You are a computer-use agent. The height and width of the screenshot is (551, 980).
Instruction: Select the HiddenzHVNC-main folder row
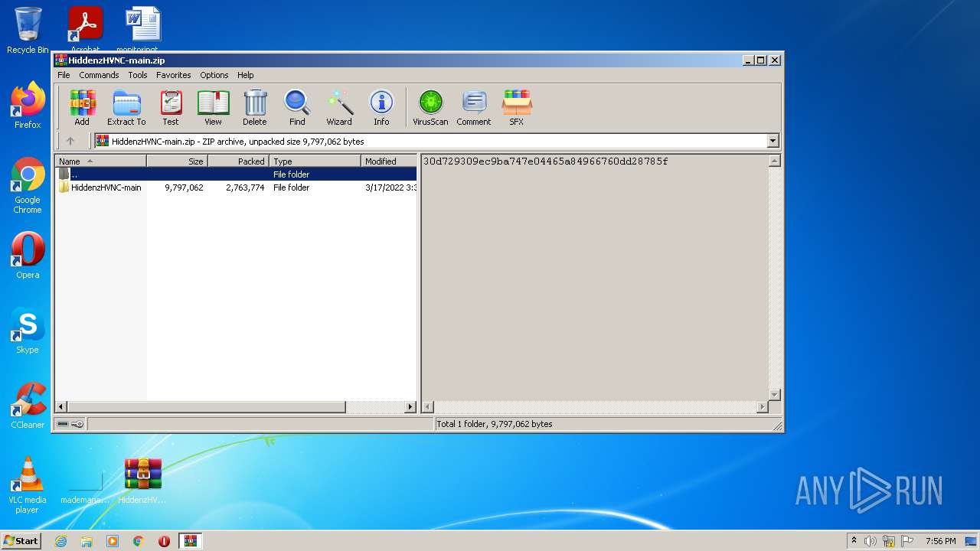coord(236,187)
